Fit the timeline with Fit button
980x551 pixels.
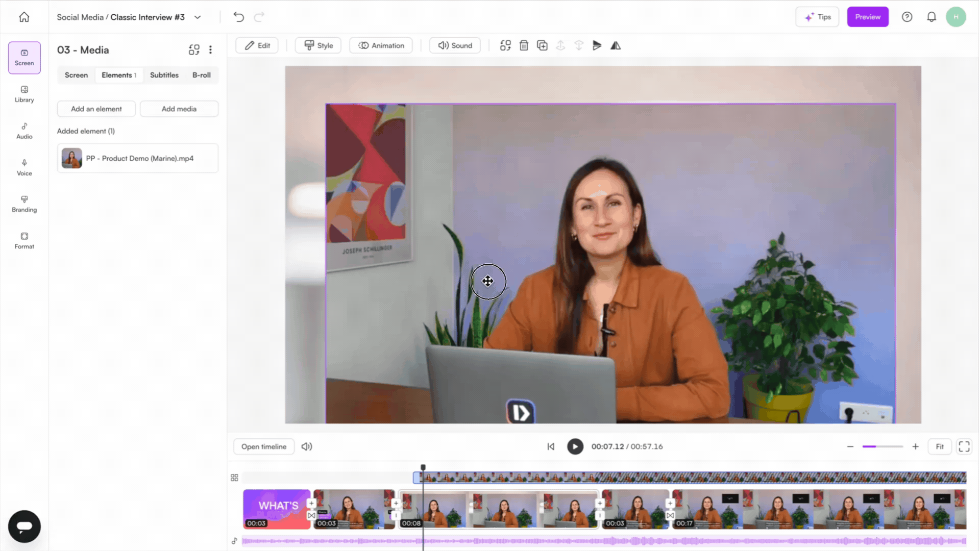(940, 446)
